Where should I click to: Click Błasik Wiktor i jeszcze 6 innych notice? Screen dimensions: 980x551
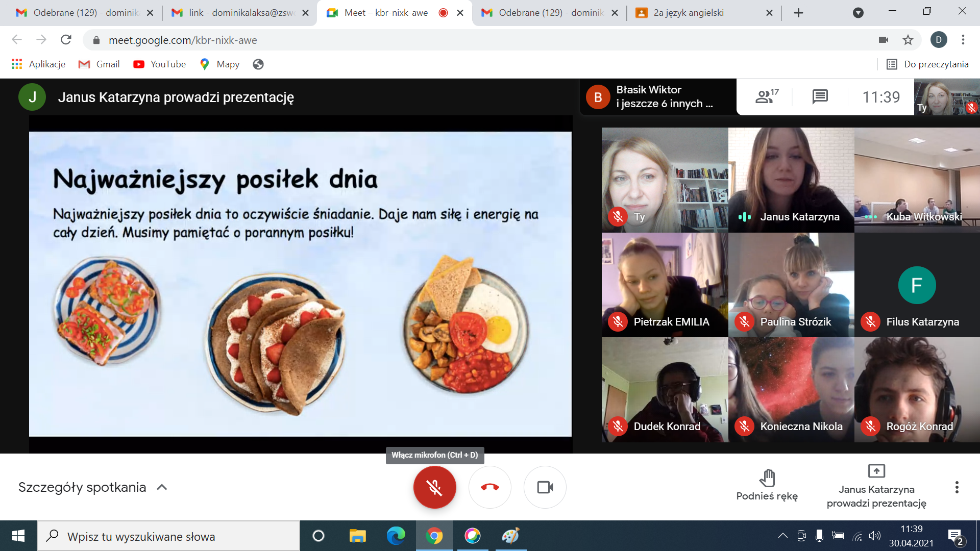click(x=658, y=96)
